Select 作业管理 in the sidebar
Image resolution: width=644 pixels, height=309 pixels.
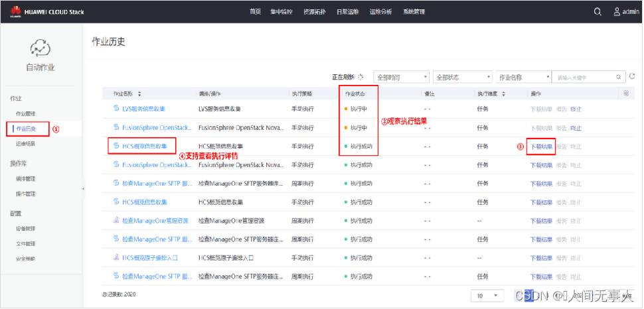pos(25,113)
